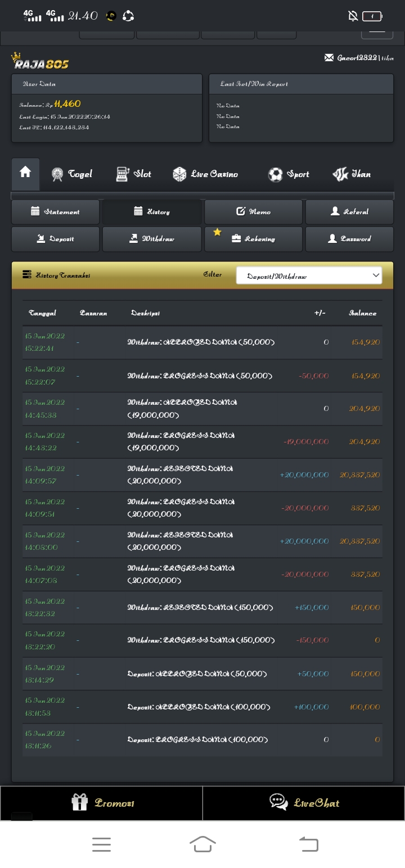The width and height of the screenshot is (405, 868).
Task: Open the Sport betting section
Action: coord(289,174)
